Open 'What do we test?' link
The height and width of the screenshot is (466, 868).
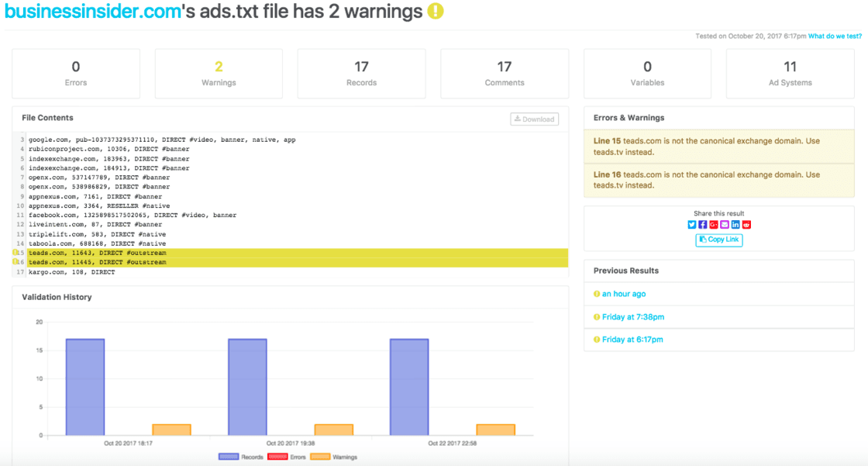pyautogui.click(x=835, y=36)
